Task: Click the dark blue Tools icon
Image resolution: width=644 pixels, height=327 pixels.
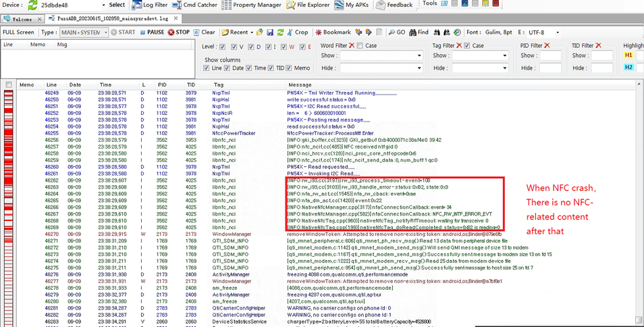Action: [465, 3]
